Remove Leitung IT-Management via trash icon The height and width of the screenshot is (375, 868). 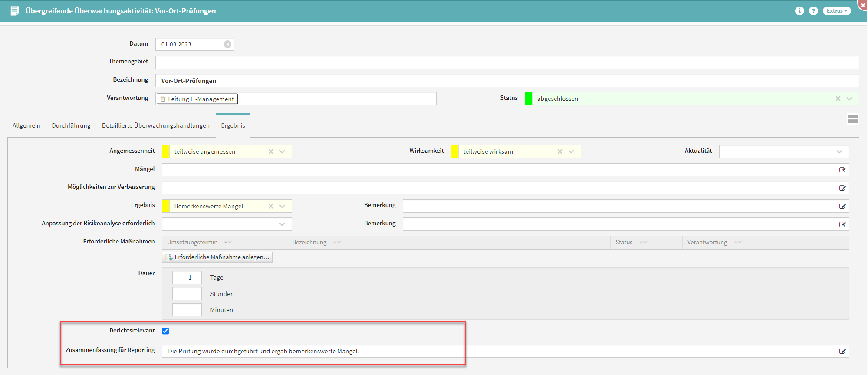163,99
